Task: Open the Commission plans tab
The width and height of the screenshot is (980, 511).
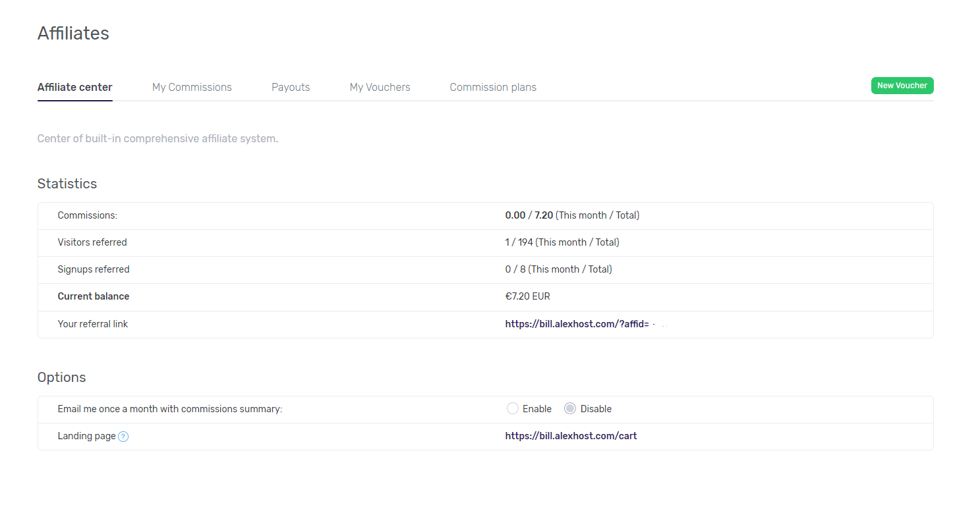Action: click(x=493, y=87)
